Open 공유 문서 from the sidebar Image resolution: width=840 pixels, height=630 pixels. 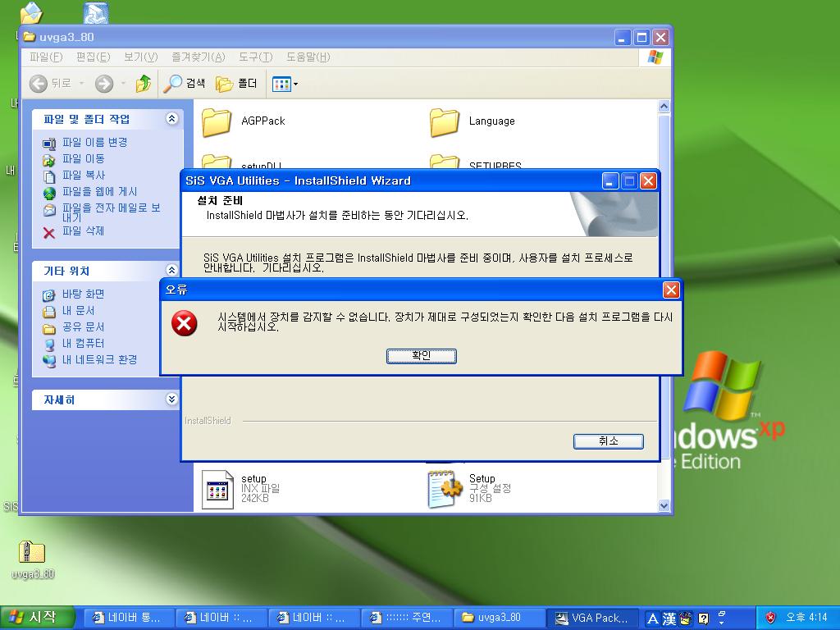tap(83, 327)
